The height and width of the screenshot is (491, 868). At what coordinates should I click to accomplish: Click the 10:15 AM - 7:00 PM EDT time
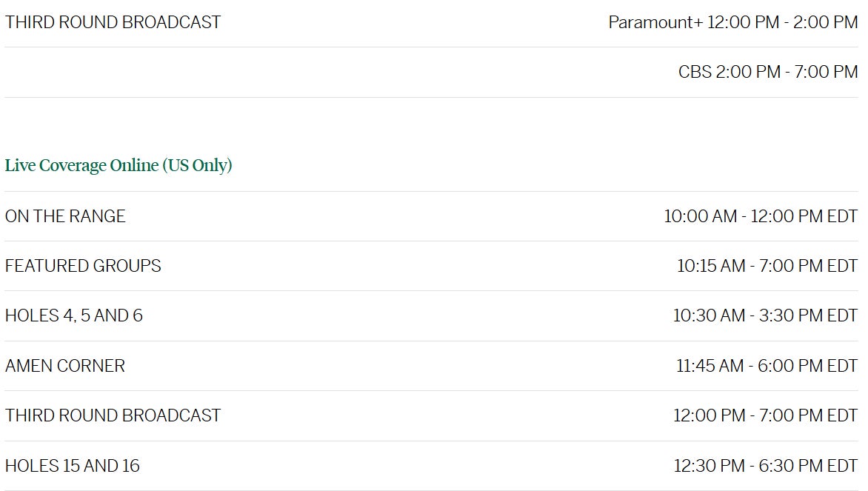[767, 266]
